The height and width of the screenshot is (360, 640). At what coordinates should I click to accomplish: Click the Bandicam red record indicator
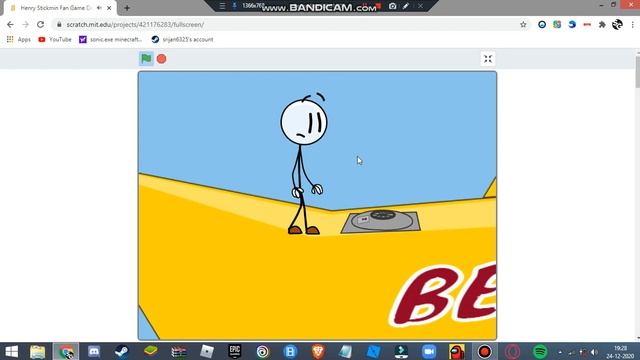378,6
